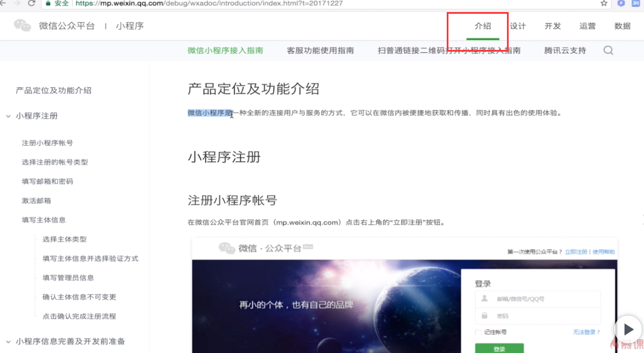Click 微信公众平台 header link
This screenshot has height=353, width=644.
(x=67, y=26)
